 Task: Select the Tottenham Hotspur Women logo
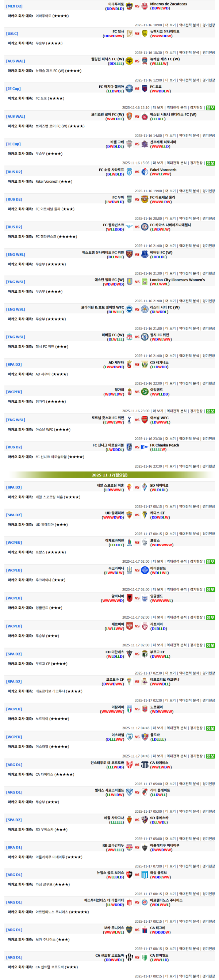pos(129,419)
